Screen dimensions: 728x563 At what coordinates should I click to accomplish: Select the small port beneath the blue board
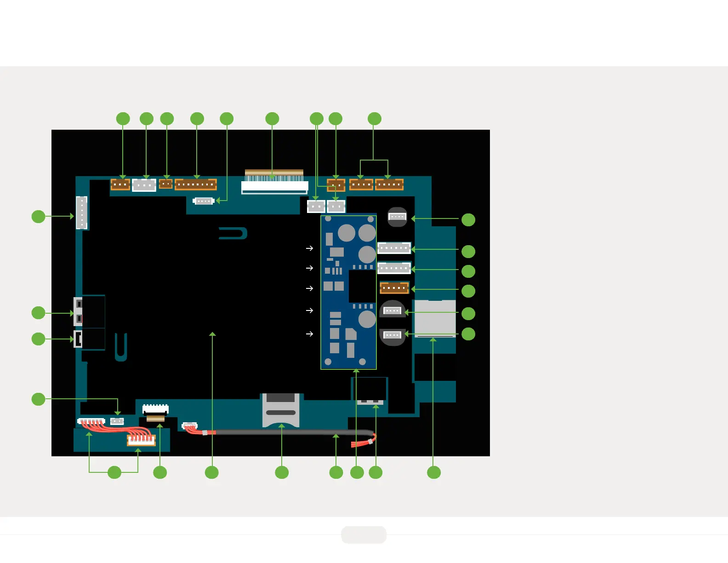[x=370, y=402]
